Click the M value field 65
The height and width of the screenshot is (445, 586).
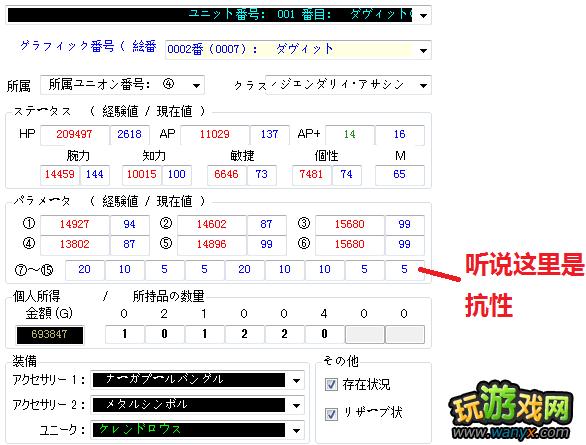400,174
